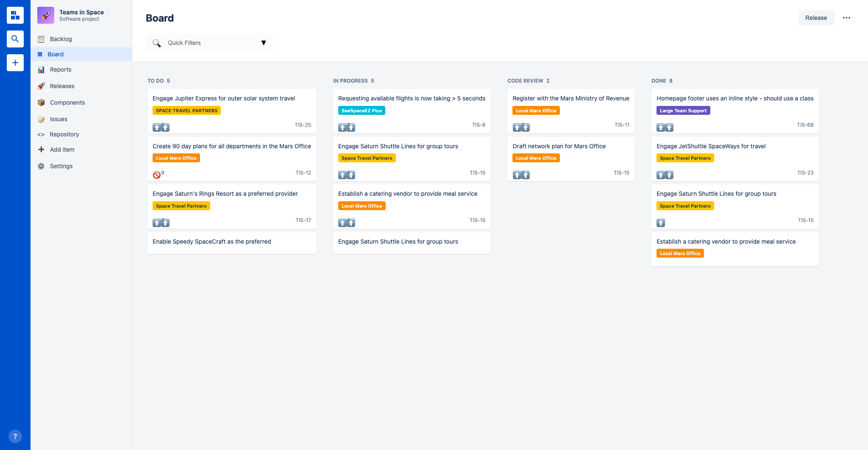Go to Reports in the sidebar
868x450 pixels.
click(x=60, y=69)
